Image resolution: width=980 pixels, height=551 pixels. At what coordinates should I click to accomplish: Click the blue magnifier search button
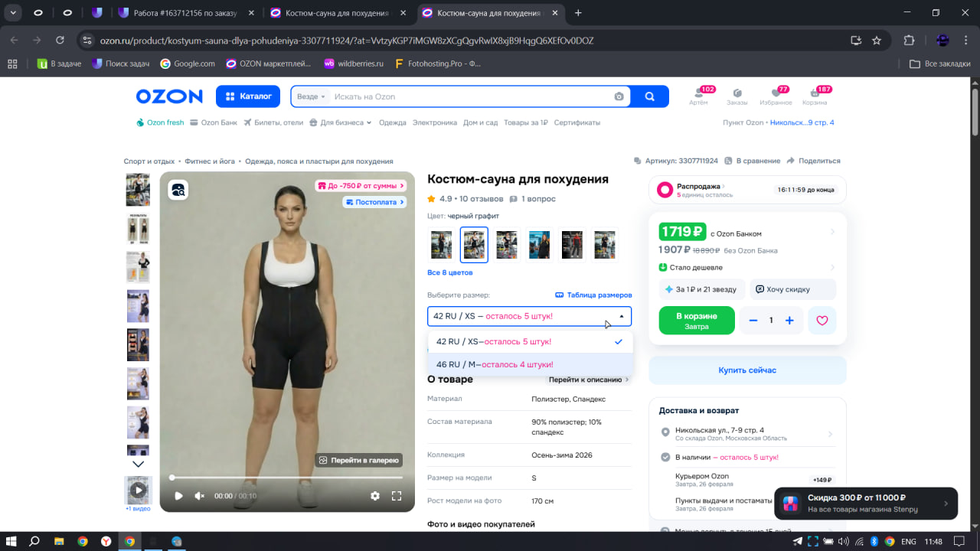650,96
